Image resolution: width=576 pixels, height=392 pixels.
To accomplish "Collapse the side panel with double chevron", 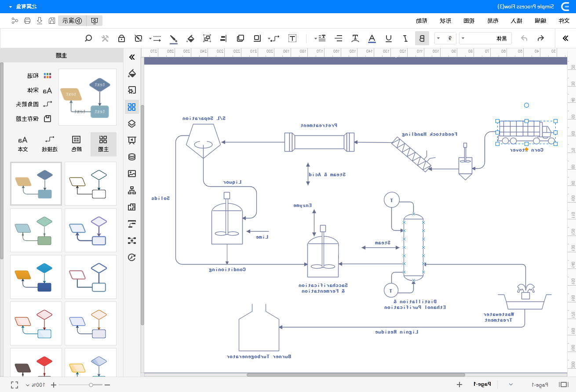I will pos(131,57).
